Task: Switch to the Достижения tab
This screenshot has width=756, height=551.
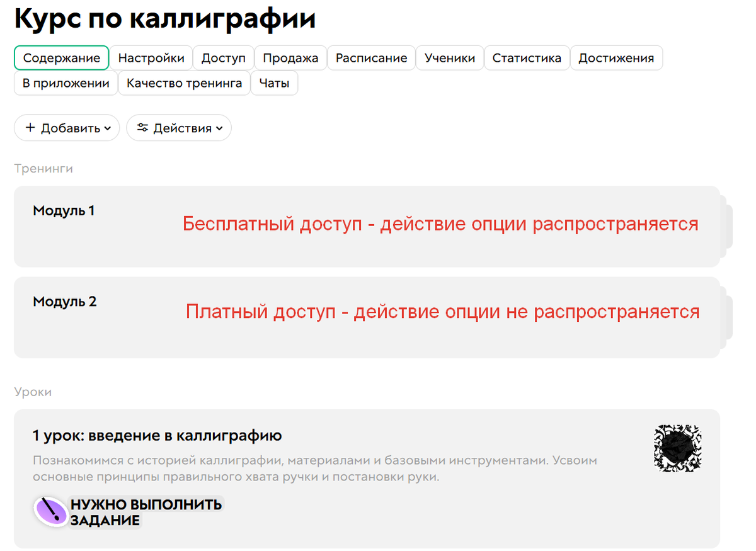Action: (x=616, y=57)
